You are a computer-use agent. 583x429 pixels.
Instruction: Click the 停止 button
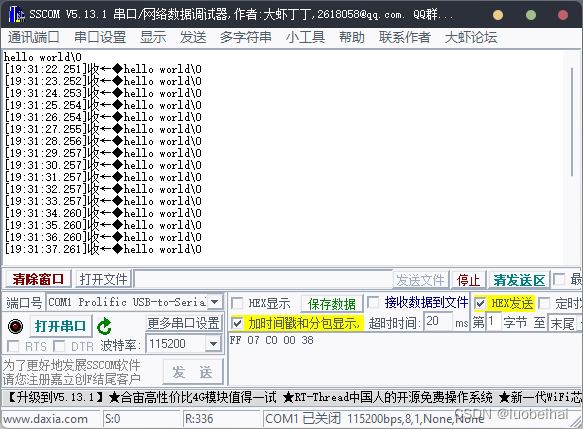click(468, 280)
